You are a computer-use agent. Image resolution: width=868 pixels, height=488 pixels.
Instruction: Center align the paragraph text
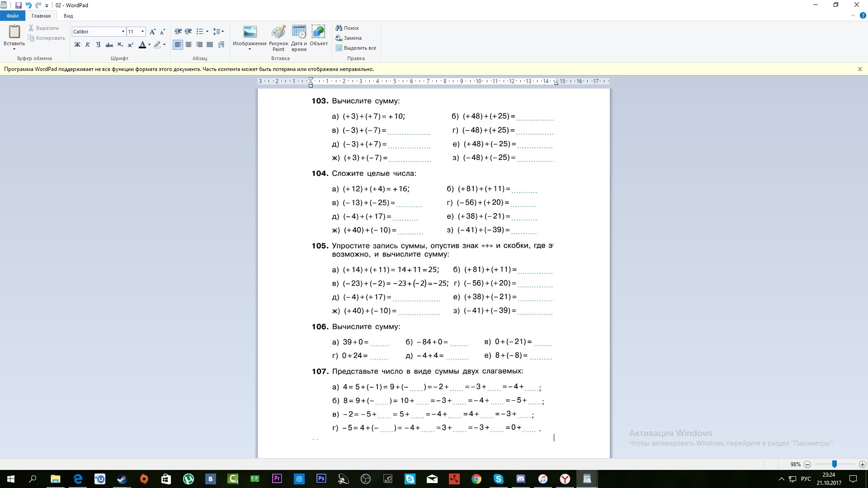(x=189, y=45)
